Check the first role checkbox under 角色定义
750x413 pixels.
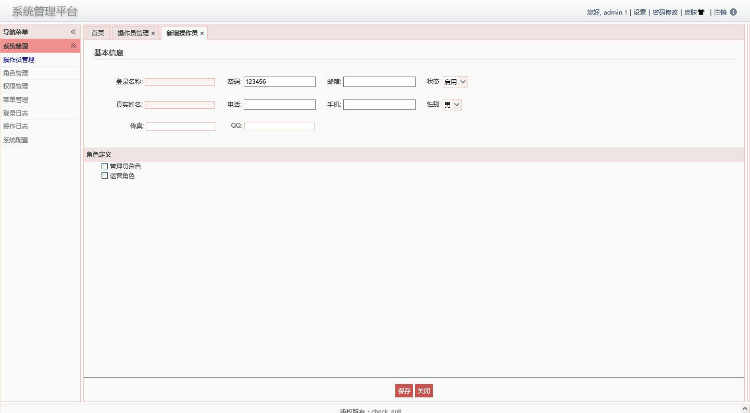[x=104, y=166]
